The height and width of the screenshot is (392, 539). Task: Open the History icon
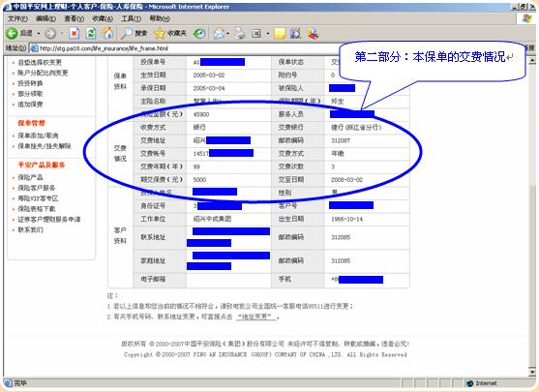(199, 33)
